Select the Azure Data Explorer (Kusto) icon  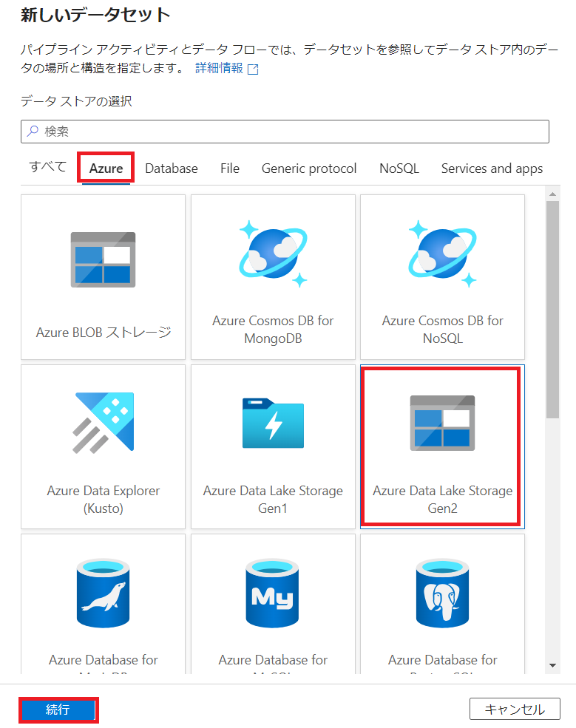[103, 423]
